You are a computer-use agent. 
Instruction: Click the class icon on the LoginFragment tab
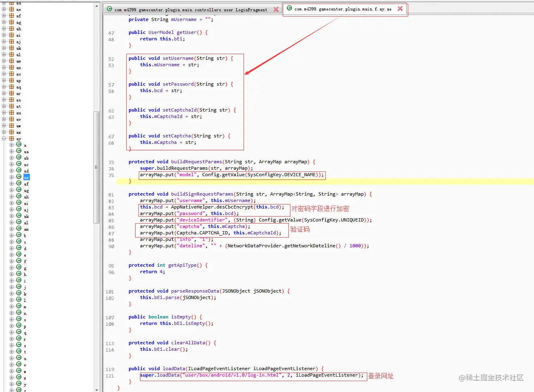click(x=109, y=9)
